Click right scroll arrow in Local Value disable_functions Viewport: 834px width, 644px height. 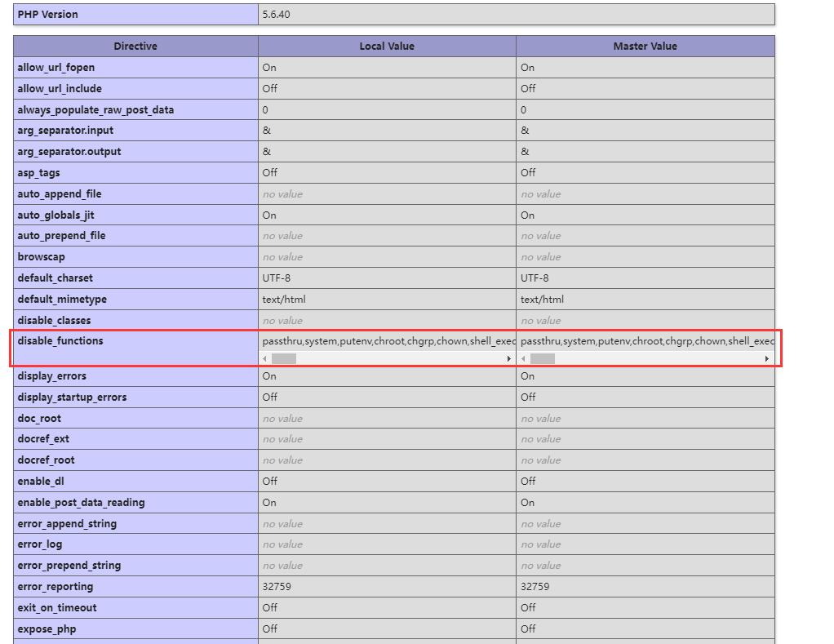(x=509, y=359)
